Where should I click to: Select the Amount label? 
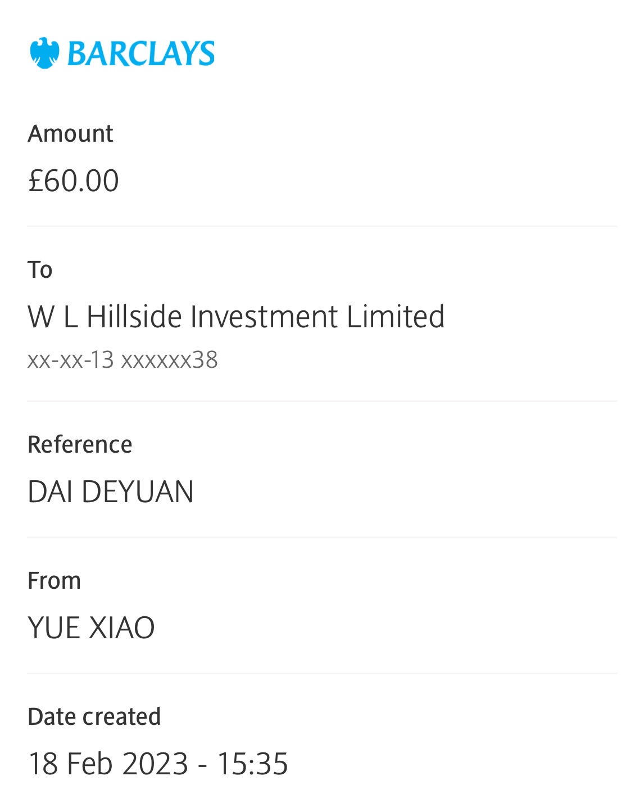[71, 134]
